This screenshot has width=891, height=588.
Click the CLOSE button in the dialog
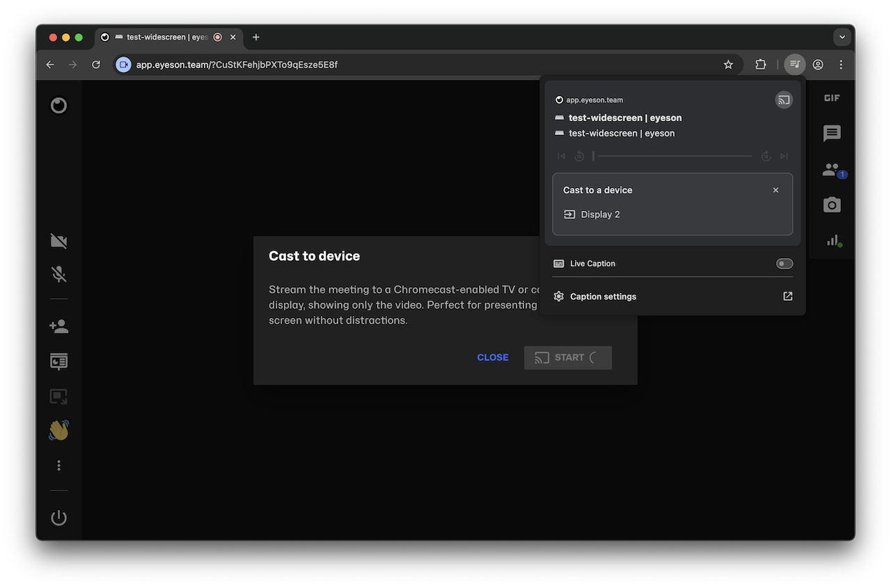click(492, 358)
